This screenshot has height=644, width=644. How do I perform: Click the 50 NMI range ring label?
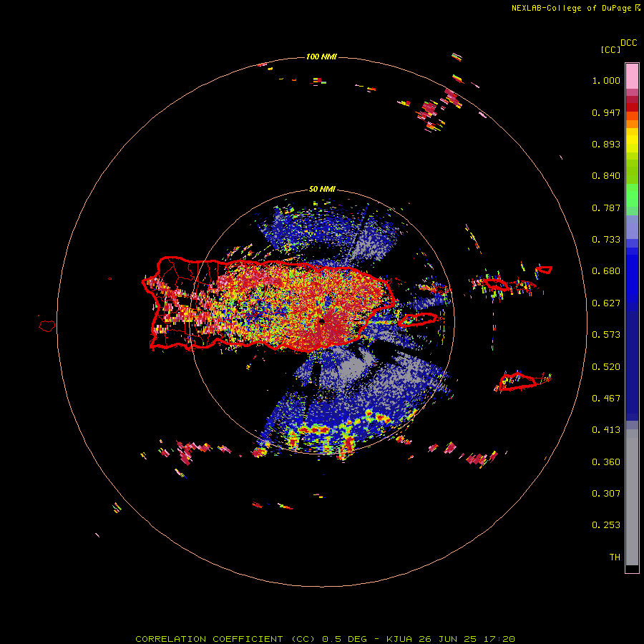pos(322,190)
